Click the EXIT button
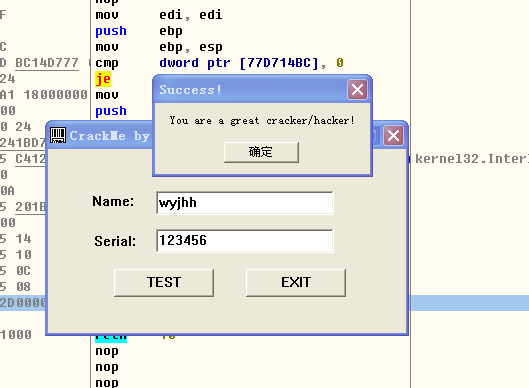This screenshot has width=529, height=388. click(296, 283)
